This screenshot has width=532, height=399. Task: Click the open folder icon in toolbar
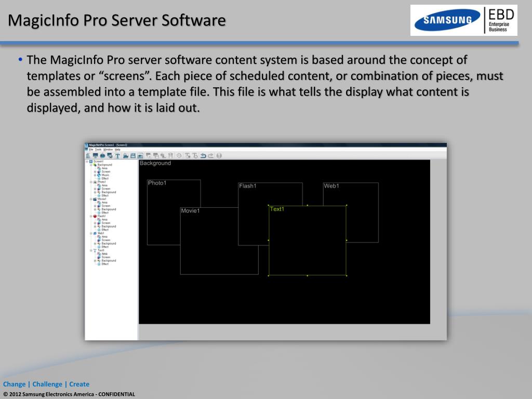pyautogui.click(x=126, y=156)
